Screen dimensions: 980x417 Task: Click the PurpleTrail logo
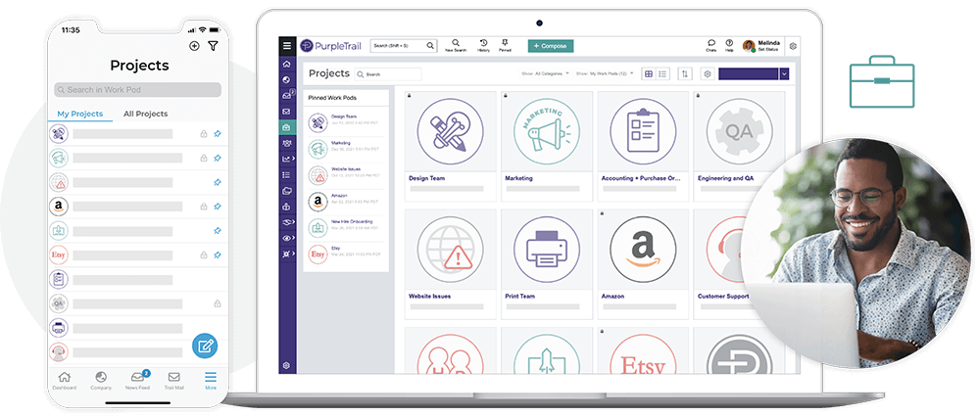point(331,46)
